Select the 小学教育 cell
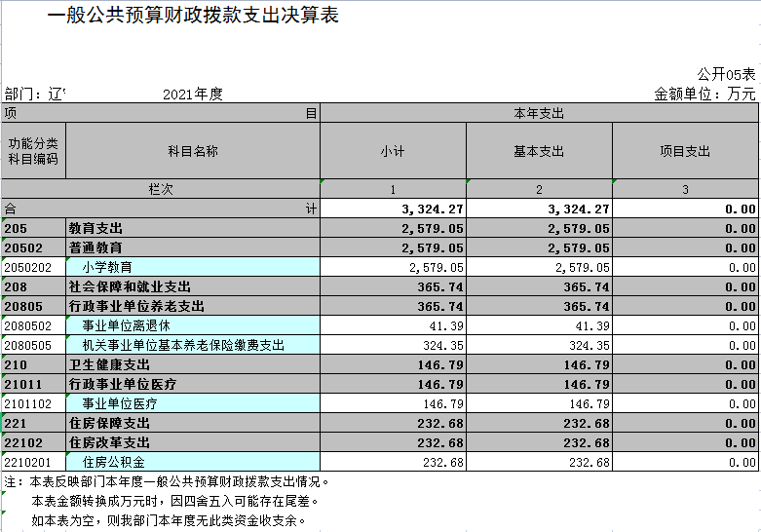The height and width of the screenshot is (532, 761). point(193,267)
